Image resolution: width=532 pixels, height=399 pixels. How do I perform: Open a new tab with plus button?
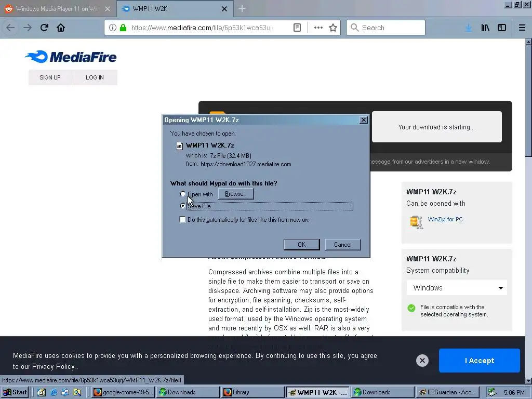coord(242,8)
